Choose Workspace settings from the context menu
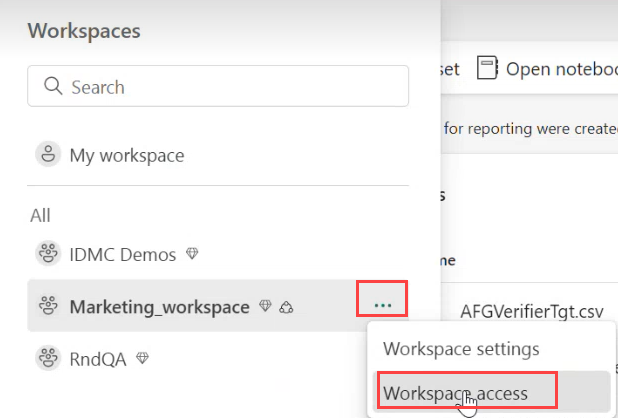Image resolution: width=618 pixels, height=418 pixels. (x=461, y=349)
